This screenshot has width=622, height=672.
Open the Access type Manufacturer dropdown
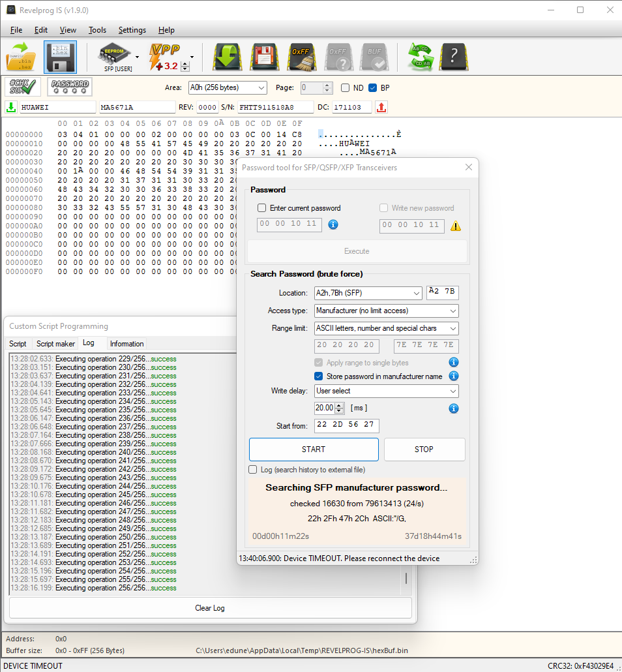[x=387, y=311]
